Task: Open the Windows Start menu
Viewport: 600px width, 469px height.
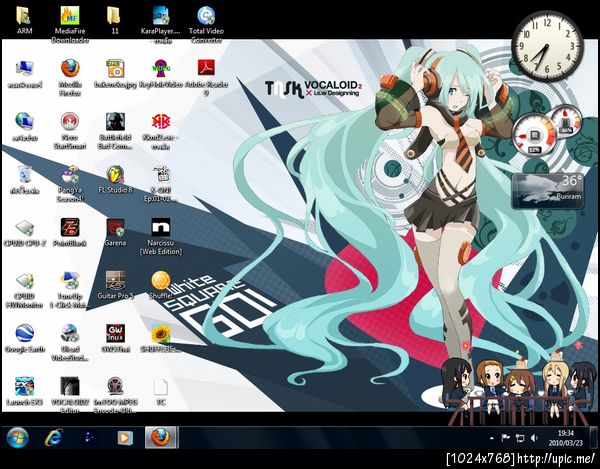Action: point(17,438)
